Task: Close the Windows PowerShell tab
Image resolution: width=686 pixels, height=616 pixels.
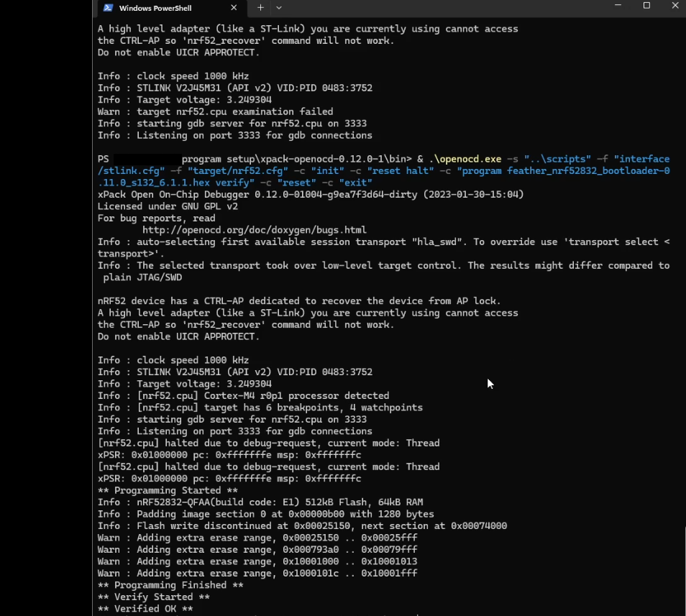Action: pos(234,8)
